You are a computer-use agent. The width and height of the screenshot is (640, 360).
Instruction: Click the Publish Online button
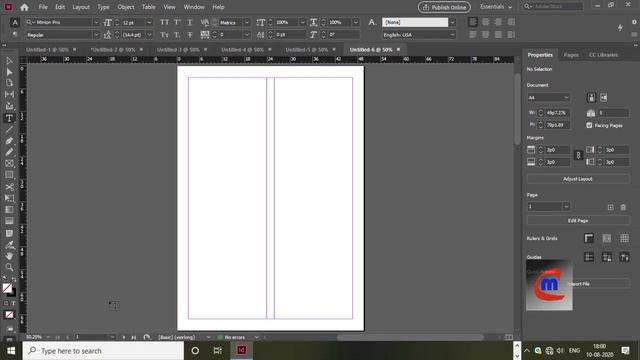click(x=444, y=7)
